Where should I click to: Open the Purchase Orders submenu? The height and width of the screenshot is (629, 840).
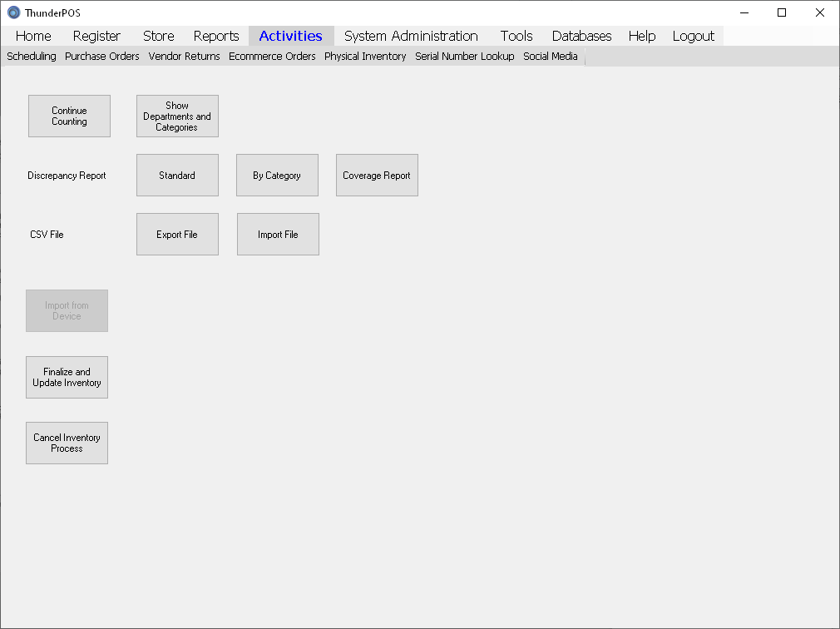point(102,57)
